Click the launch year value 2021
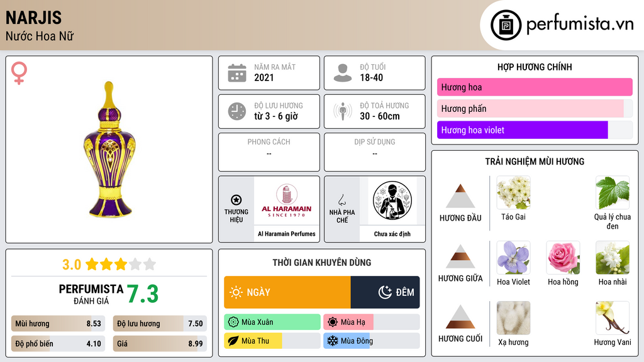This screenshot has height=362, width=644. pyautogui.click(x=264, y=77)
